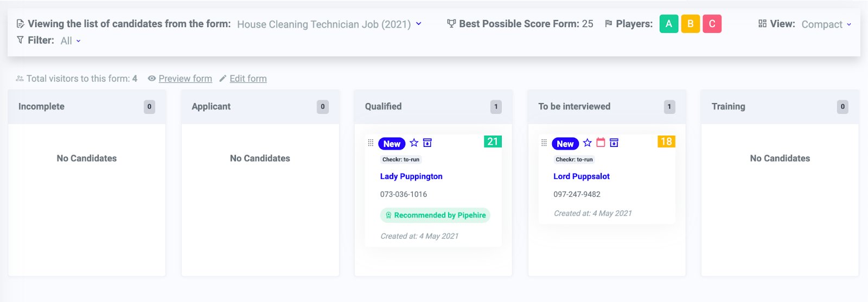Open the form selector House Cleaning Technician Job
The height and width of the screenshot is (302, 868).
tap(329, 24)
